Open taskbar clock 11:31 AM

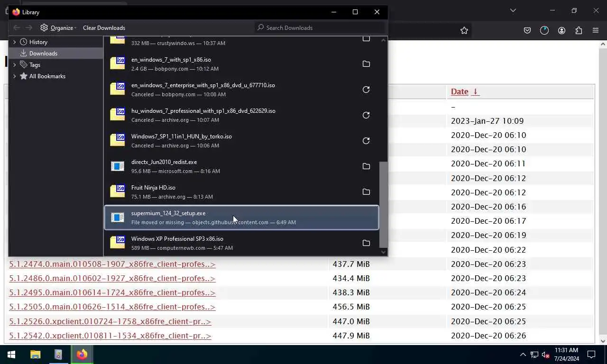point(566,355)
